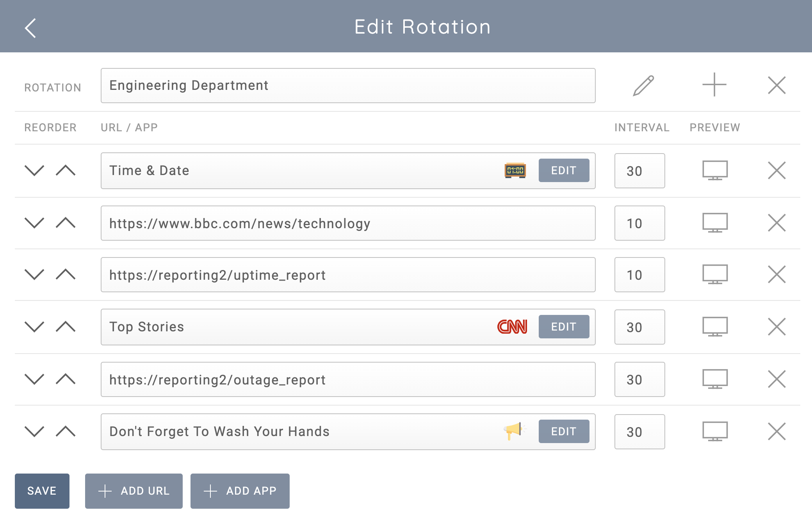Add a new URL to rotation

pos(134,491)
